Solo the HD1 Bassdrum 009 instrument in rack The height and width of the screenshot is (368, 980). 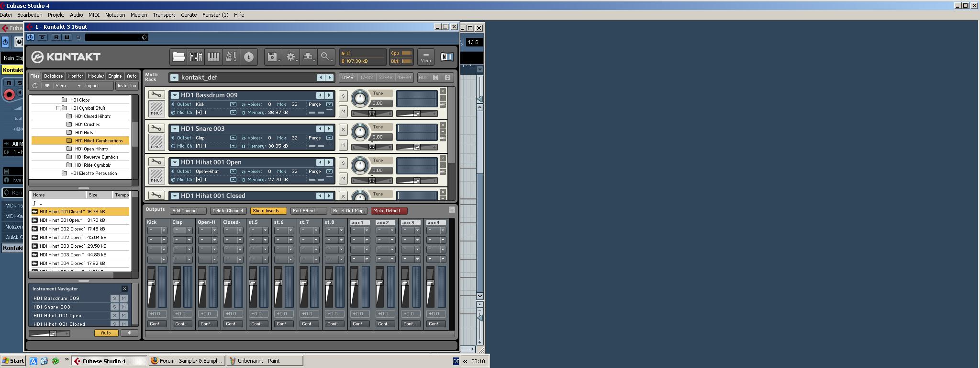[343, 96]
